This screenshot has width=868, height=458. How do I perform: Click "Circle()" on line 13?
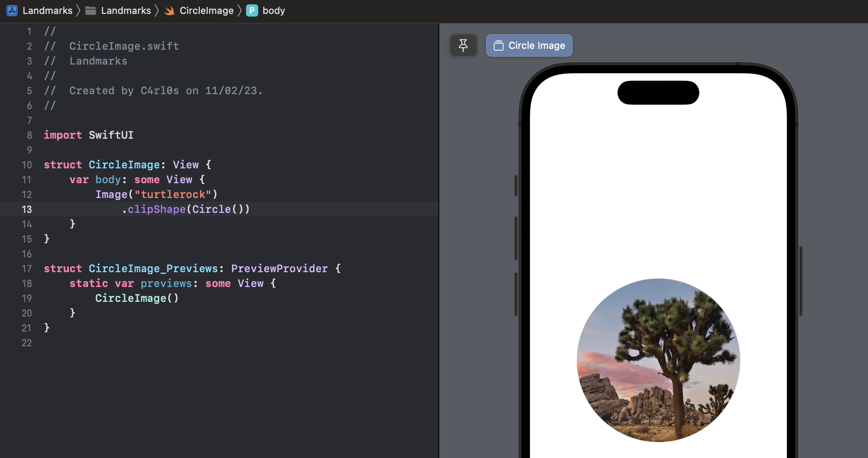(218, 209)
